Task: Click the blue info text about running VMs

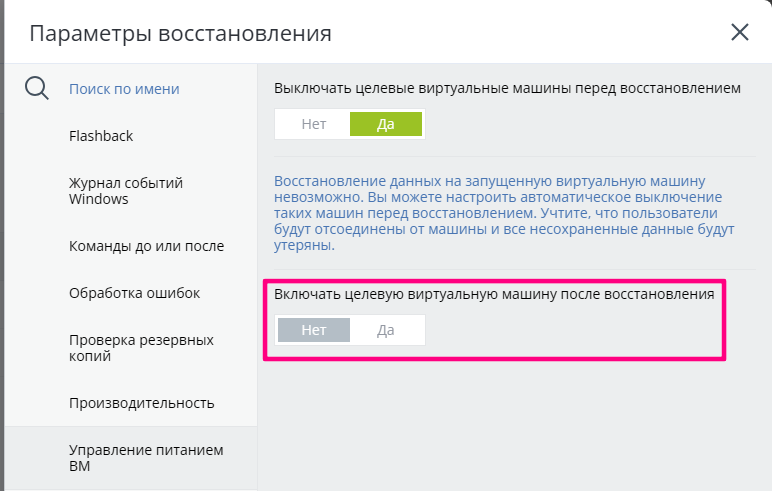Action: click(504, 213)
